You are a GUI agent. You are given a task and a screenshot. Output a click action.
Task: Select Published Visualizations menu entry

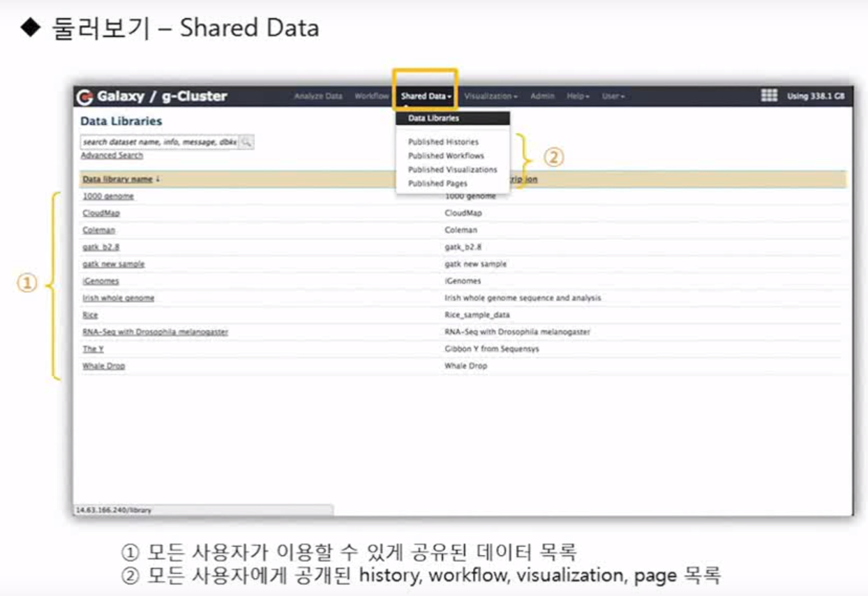click(453, 170)
